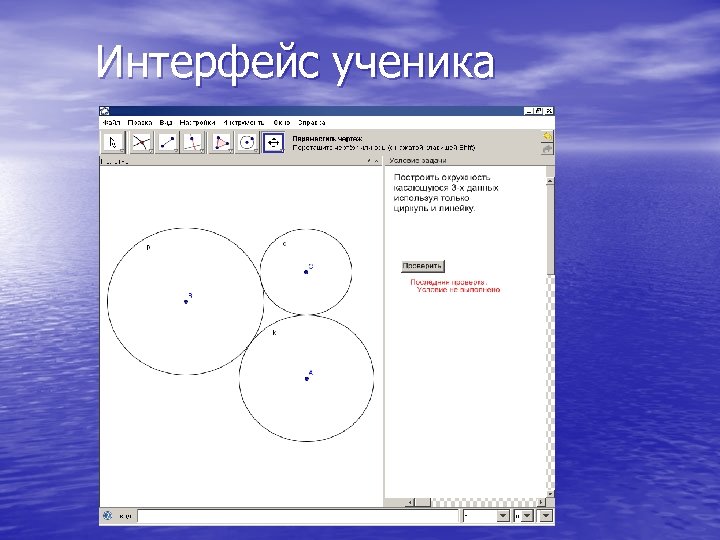Click the center point of the large left circle
The width and height of the screenshot is (720, 540).
(x=186, y=302)
